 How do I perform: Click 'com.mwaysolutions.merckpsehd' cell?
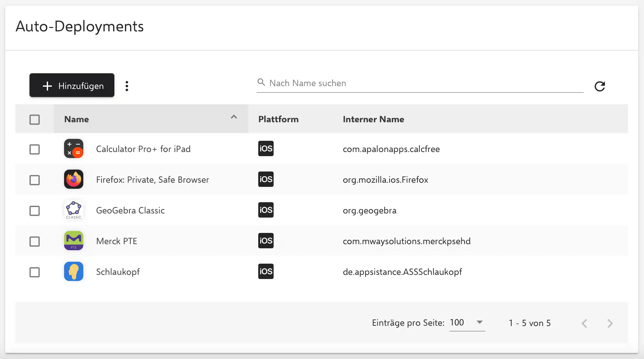[407, 241]
